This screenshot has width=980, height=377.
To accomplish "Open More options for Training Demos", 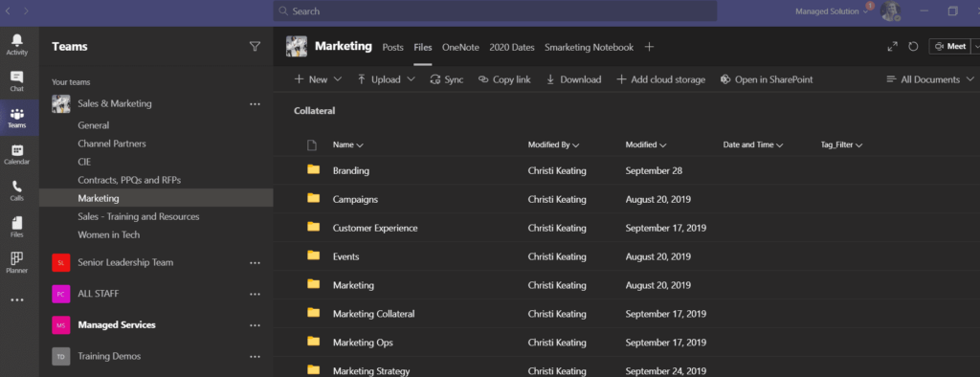I will (x=255, y=356).
